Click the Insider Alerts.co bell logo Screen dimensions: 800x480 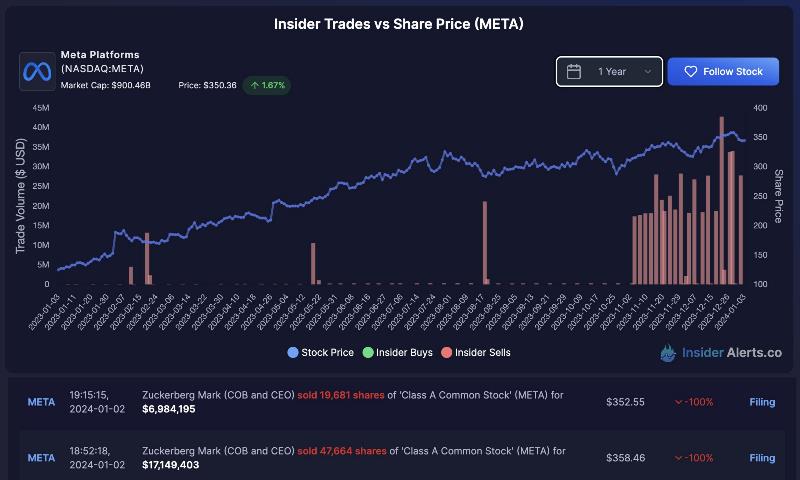[x=668, y=353]
